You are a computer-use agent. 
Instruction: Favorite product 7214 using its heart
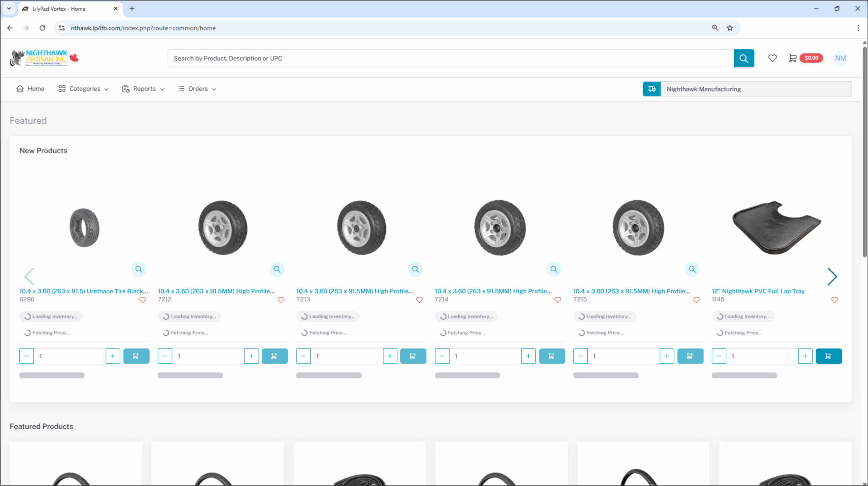557,300
